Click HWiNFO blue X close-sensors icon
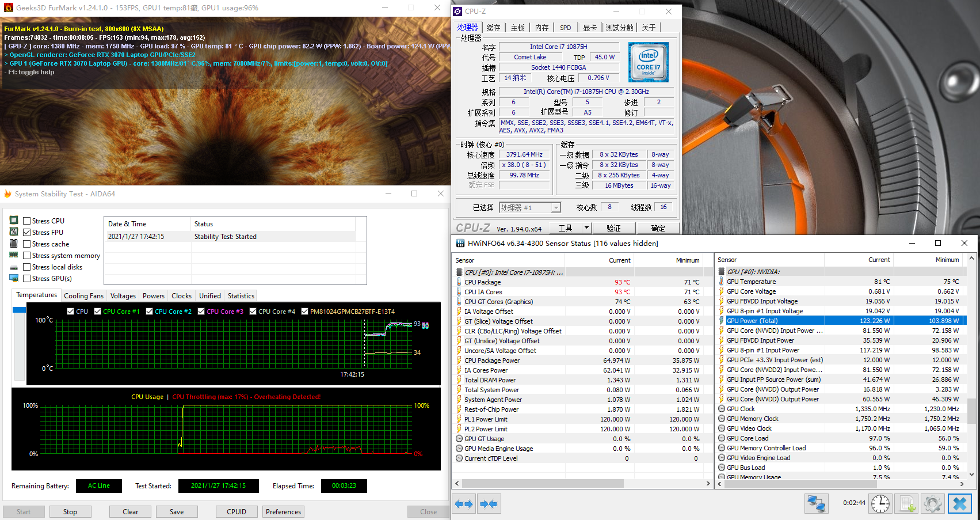 click(959, 504)
